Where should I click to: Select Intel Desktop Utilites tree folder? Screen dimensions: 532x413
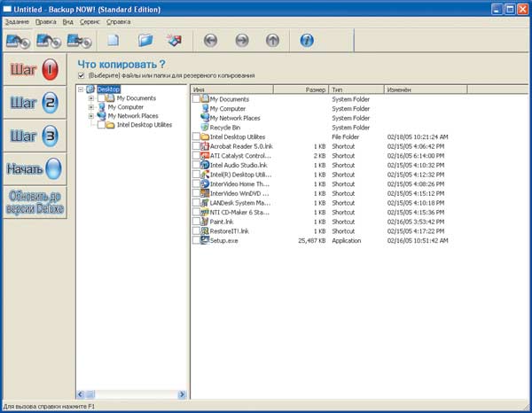click(145, 125)
